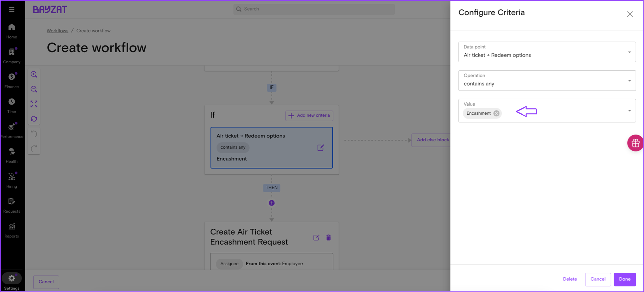Click the Search input field
This screenshot has width=644, height=292.
[x=314, y=9]
